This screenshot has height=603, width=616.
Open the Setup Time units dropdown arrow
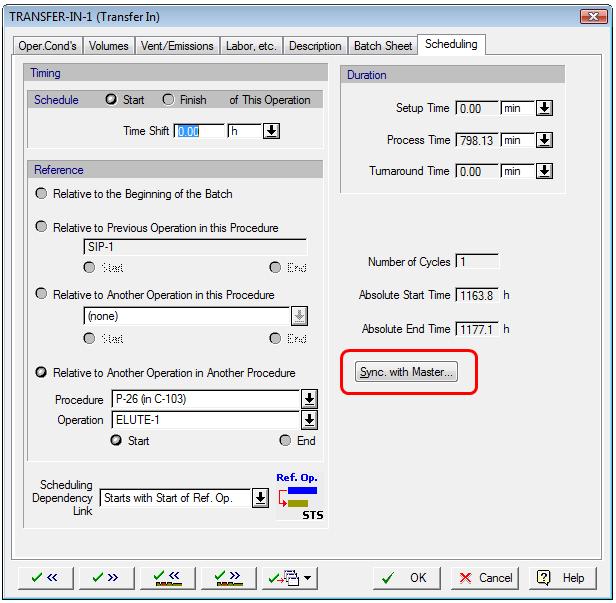[x=544, y=108]
